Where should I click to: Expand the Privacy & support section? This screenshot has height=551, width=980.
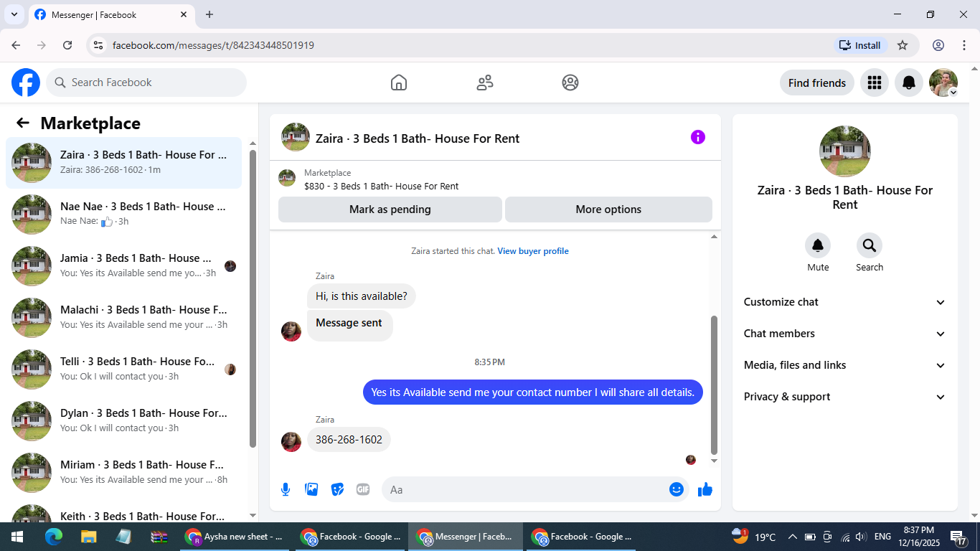(x=845, y=397)
